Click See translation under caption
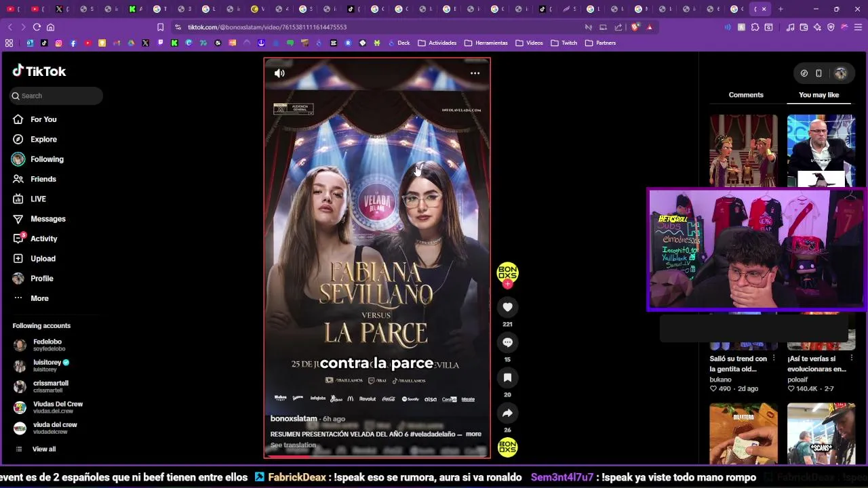 pyautogui.click(x=293, y=445)
